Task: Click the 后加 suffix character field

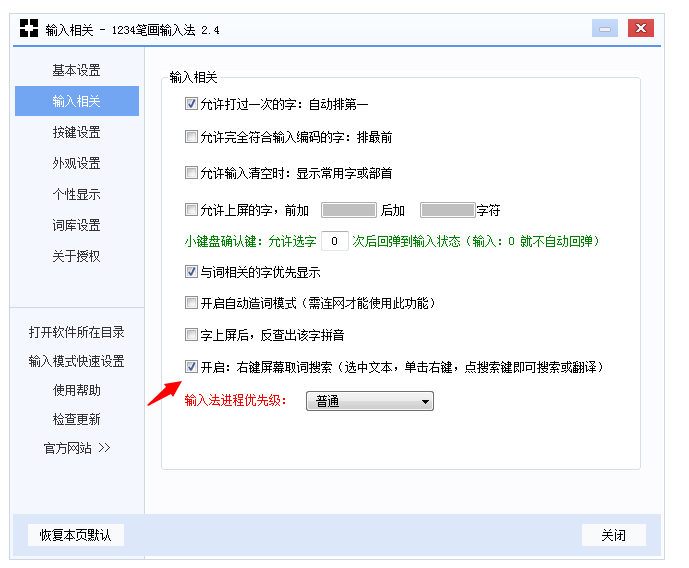Action: [x=448, y=210]
